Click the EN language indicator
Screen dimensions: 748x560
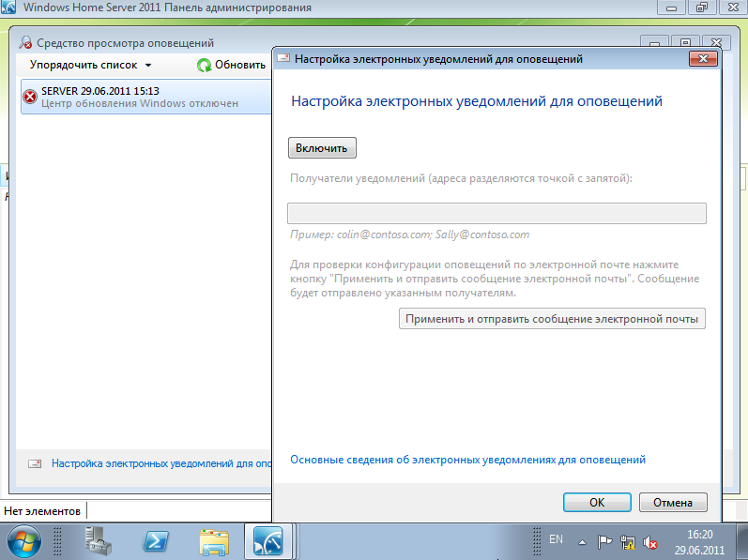point(556,539)
